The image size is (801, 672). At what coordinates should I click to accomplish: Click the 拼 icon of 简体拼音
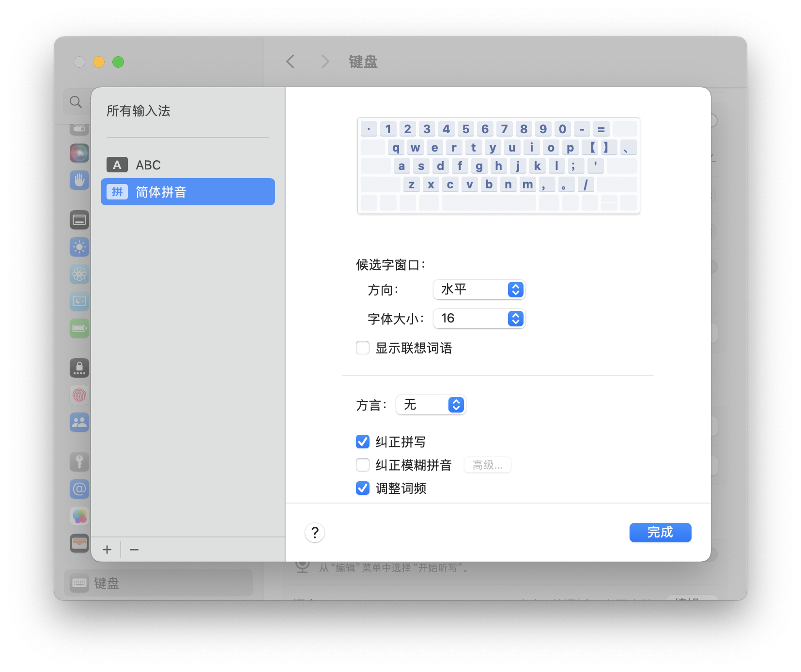(x=117, y=192)
